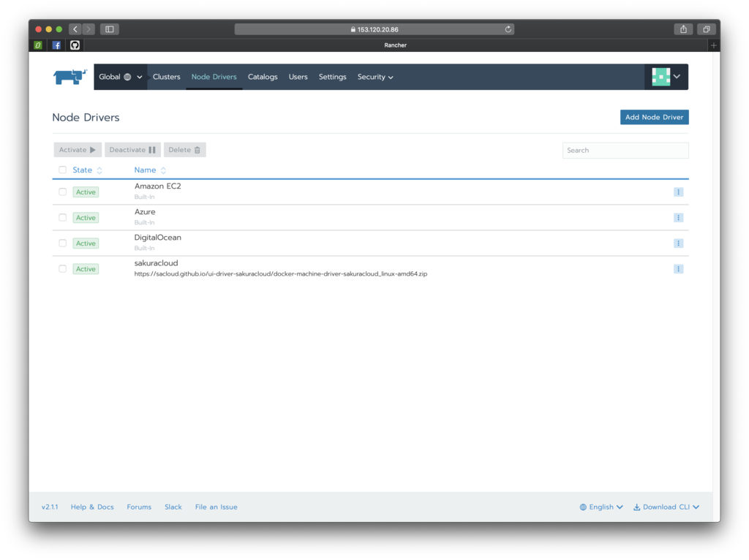Open the English language dropdown
This screenshot has height=560, width=749.
(601, 507)
